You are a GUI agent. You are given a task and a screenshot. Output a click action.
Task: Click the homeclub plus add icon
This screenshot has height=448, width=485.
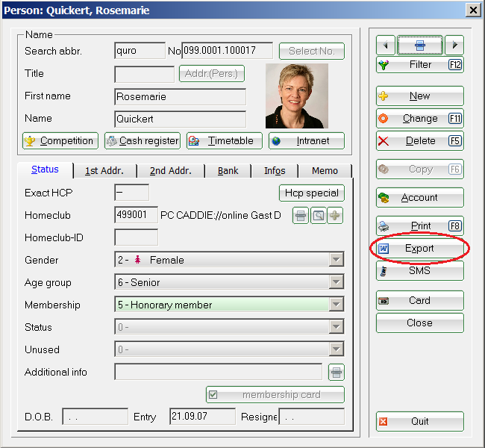point(336,216)
